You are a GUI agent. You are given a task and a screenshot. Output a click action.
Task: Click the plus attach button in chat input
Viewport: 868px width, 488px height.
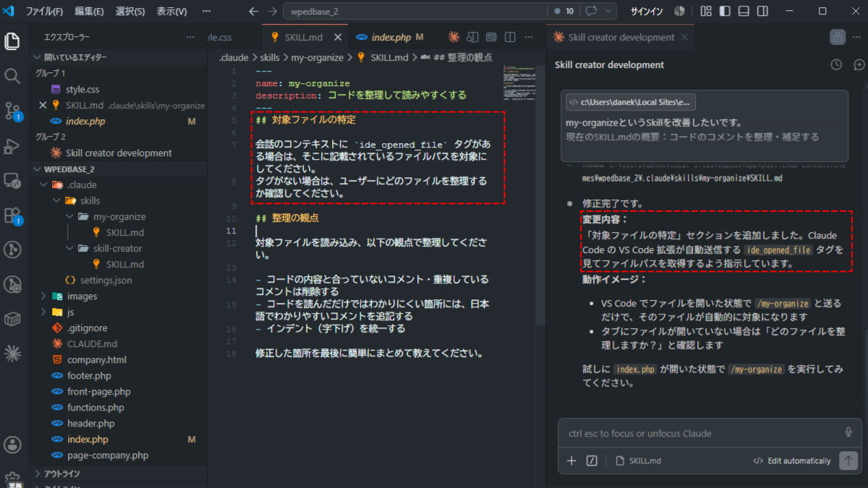(x=571, y=461)
